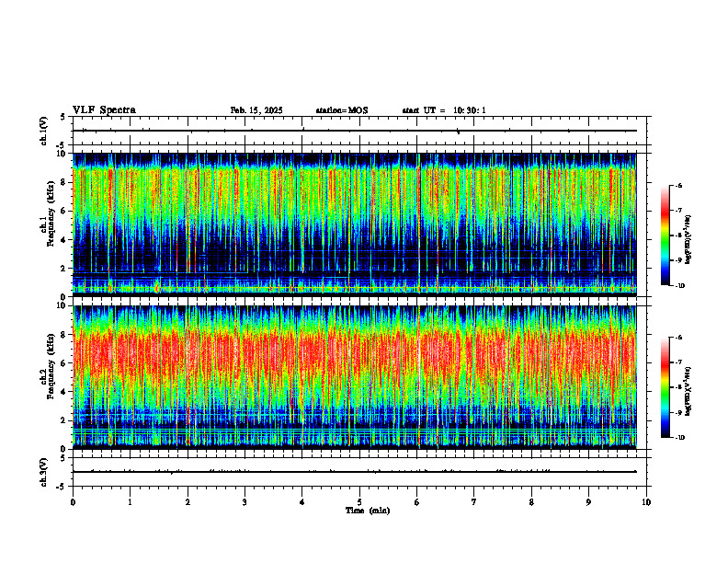
Task: Click time-axis tick label "7"
Action: point(474,502)
